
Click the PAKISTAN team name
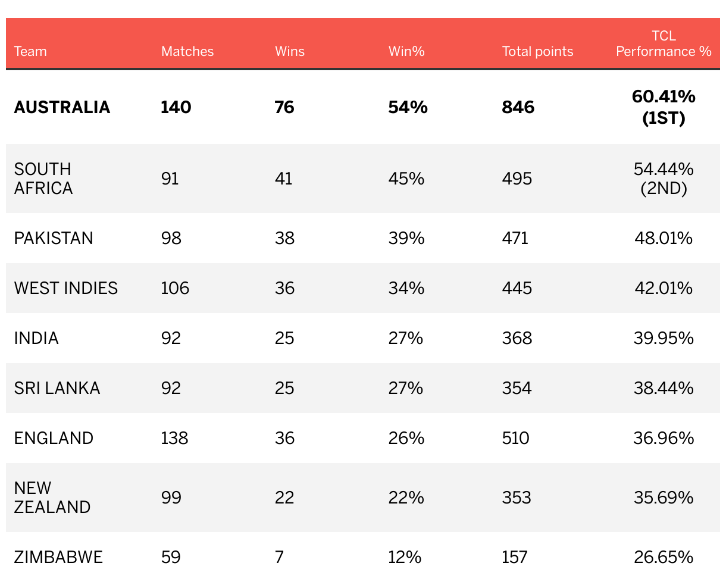coord(54,238)
